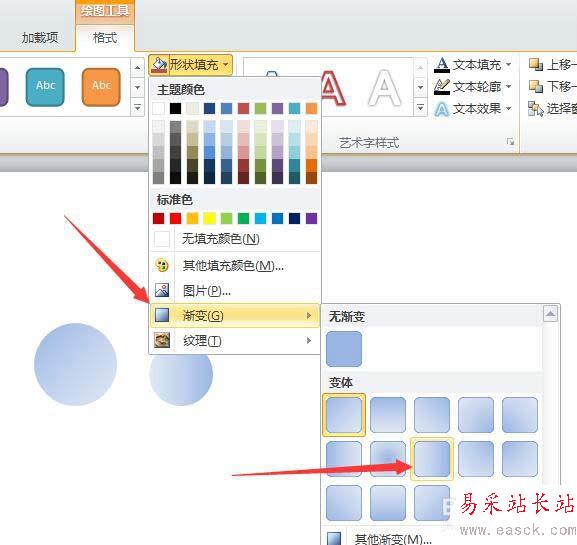
Task: Select the first variant gradient under 变体
Action: point(344,415)
